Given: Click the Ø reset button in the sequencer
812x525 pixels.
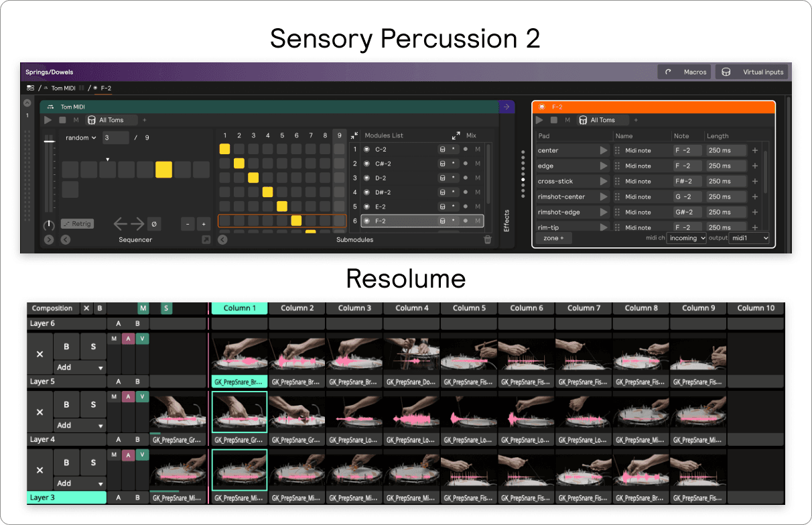Looking at the screenshot, I should click(x=153, y=224).
